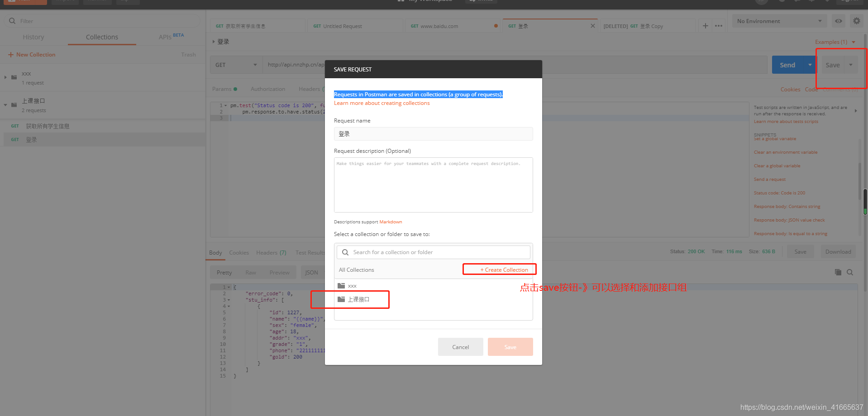Switch to response Cookies tab
Image resolution: width=868 pixels, height=416 pixels.
pyautogui.click(x=239, y=253)
